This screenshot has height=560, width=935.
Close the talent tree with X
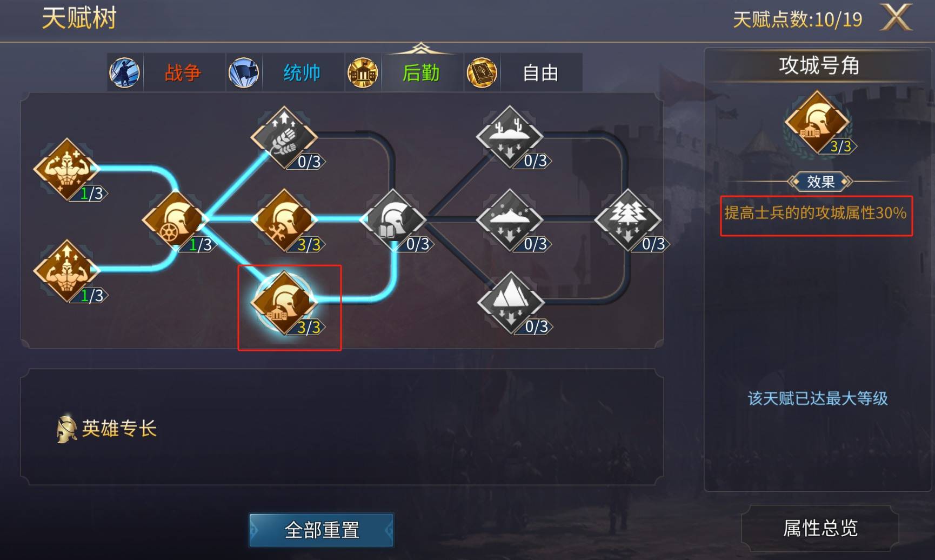pyautogui.click(x=896, y=17)
